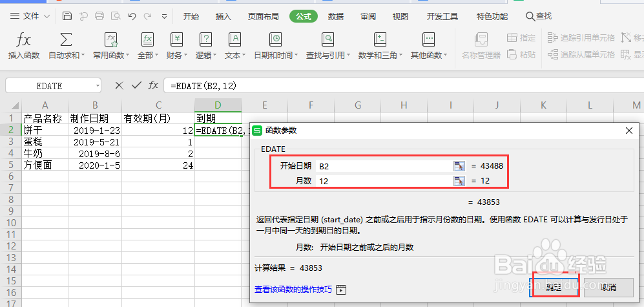
Task: Select column header B
Action: pos(95,105)
